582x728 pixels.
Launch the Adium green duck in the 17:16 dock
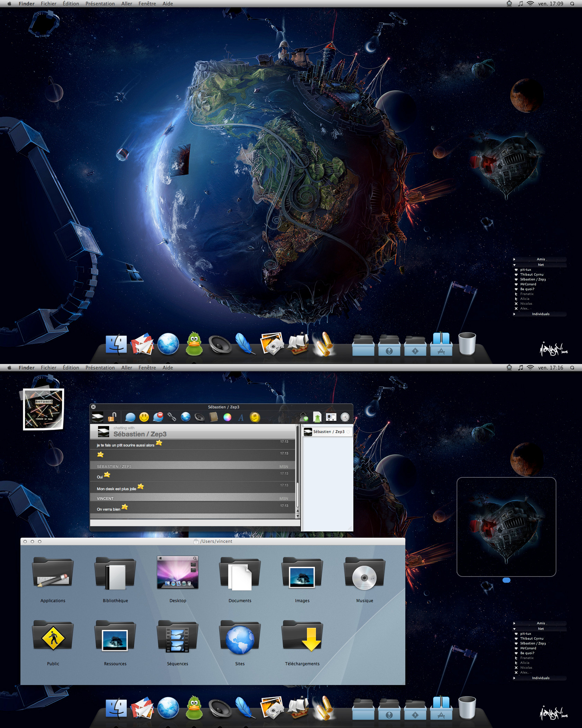194,708
